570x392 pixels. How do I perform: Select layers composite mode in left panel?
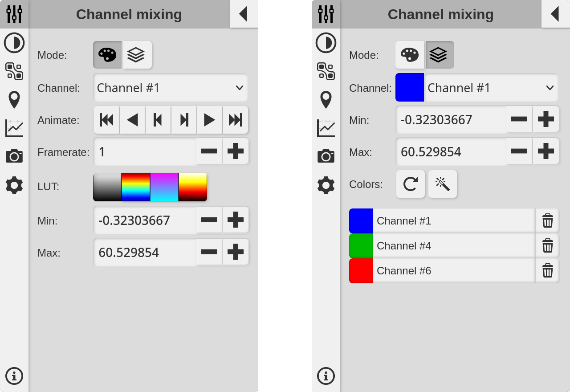click(137, 55)
